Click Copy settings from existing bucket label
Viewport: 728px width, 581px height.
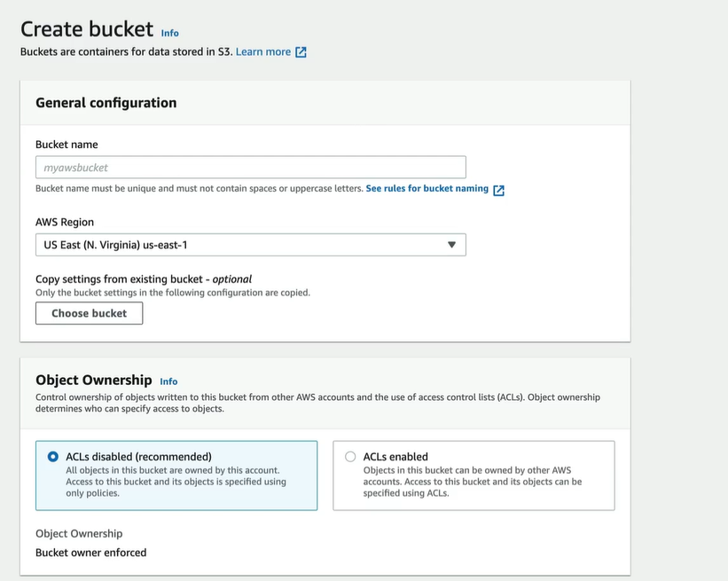(x=144, y=279)
